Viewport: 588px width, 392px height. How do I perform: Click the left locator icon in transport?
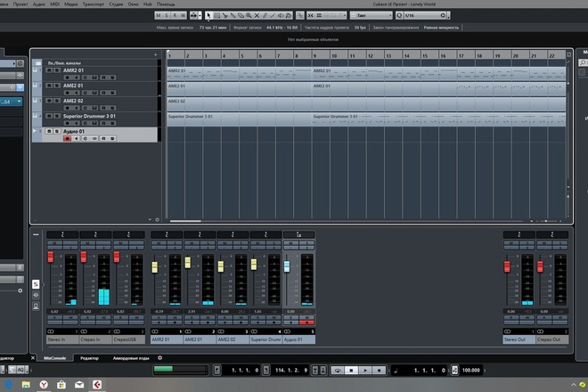(216, 371)
